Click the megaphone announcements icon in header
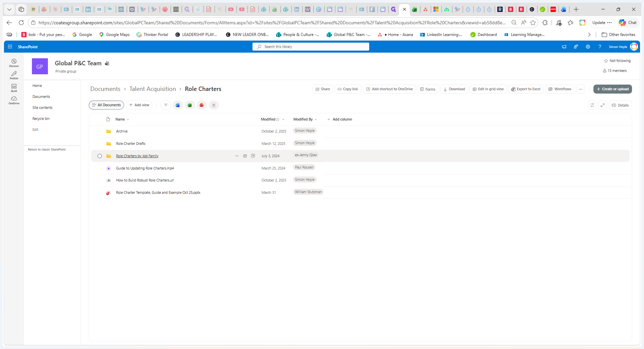Image resolution: width=644 pixels, height=349 pixels. click(x=564, y=47)
